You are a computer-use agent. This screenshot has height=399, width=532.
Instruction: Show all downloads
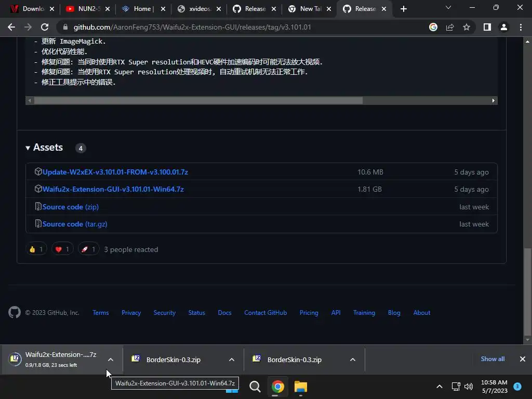point(493,359)
